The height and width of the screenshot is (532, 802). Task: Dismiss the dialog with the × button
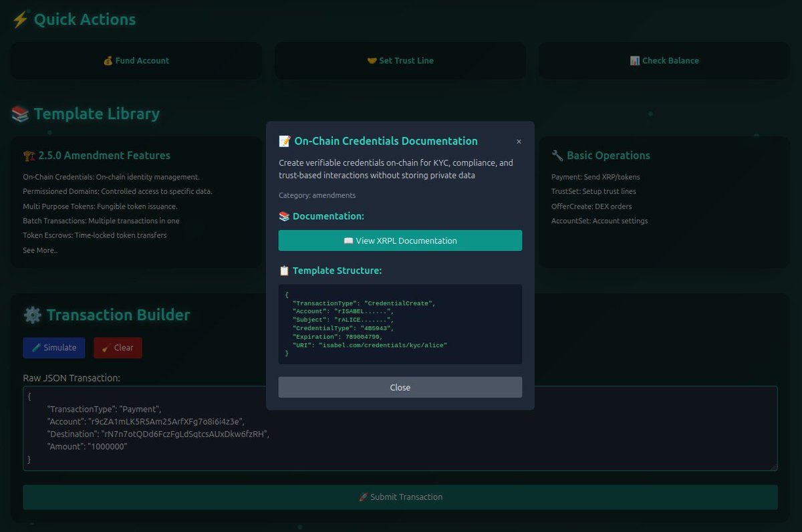(519, 141)
